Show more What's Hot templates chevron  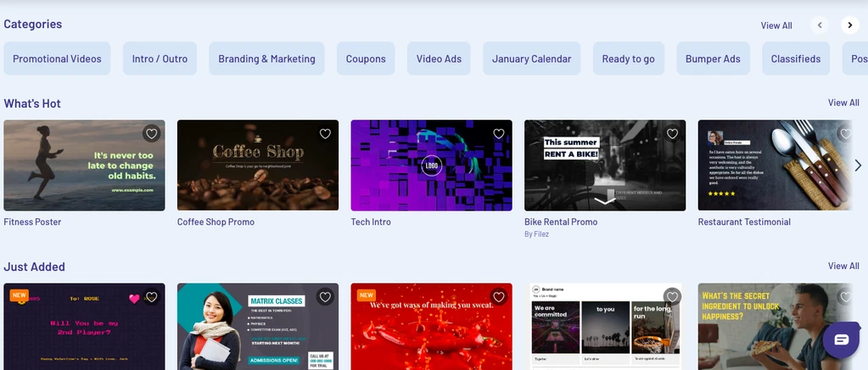[858, 165]
